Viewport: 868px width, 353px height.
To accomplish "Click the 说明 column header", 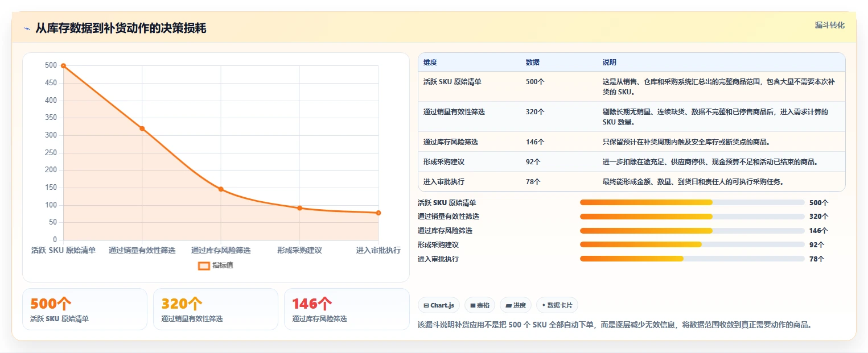I will [x=610, y=63].
